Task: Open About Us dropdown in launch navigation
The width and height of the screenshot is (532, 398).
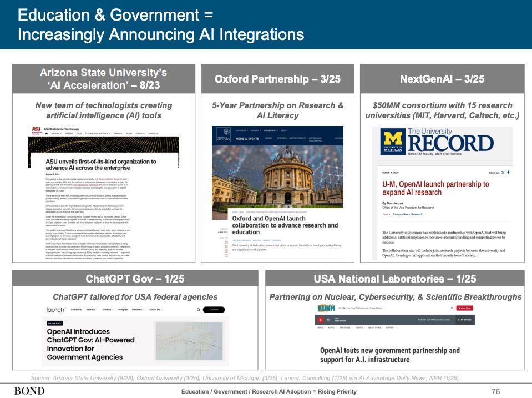Action: click(156, 310)
